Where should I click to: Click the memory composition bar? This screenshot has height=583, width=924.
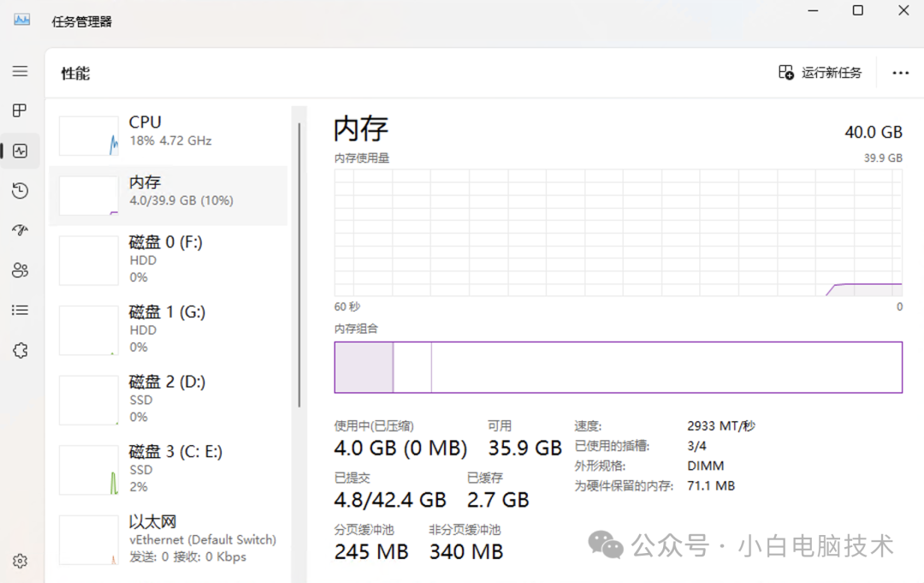click(x=618, y=367)
